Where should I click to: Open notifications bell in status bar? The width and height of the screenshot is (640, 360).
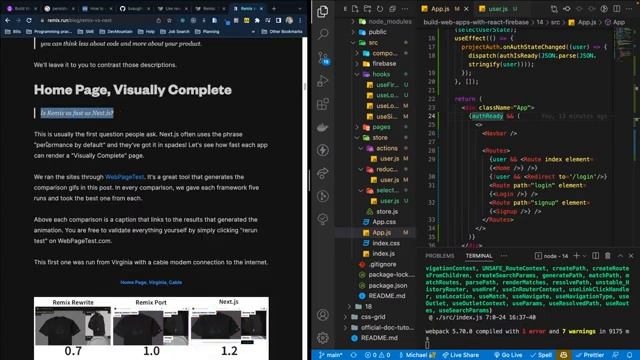pos(630,355)
